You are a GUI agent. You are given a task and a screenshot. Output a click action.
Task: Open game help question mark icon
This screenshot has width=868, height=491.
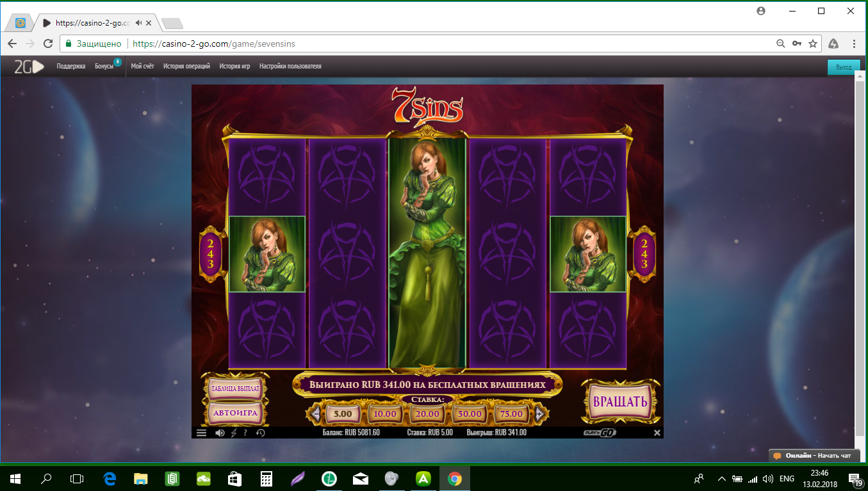pyautogui.click(x=245, y=433)
